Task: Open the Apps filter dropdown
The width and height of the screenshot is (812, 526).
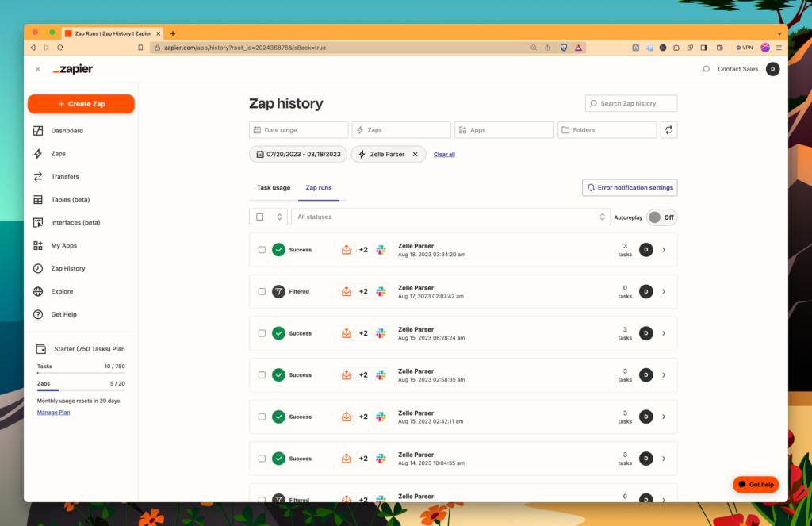Action: tap(504, 129)
